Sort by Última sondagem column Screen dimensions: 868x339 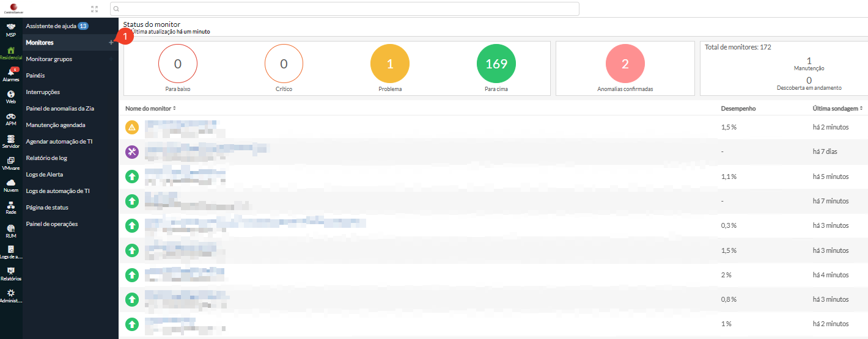(x=836, y=108)
